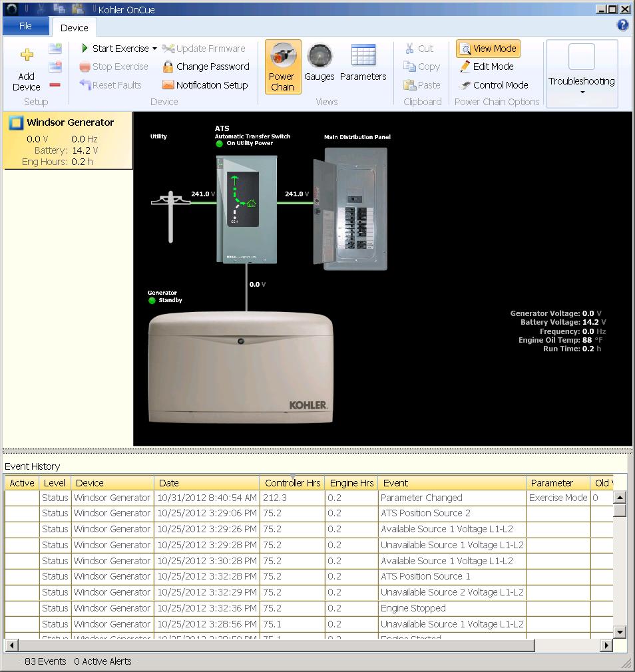Screen dimensions: 635x672
Task: Select the Parameter Changed event row
Action: coord(309,498)
